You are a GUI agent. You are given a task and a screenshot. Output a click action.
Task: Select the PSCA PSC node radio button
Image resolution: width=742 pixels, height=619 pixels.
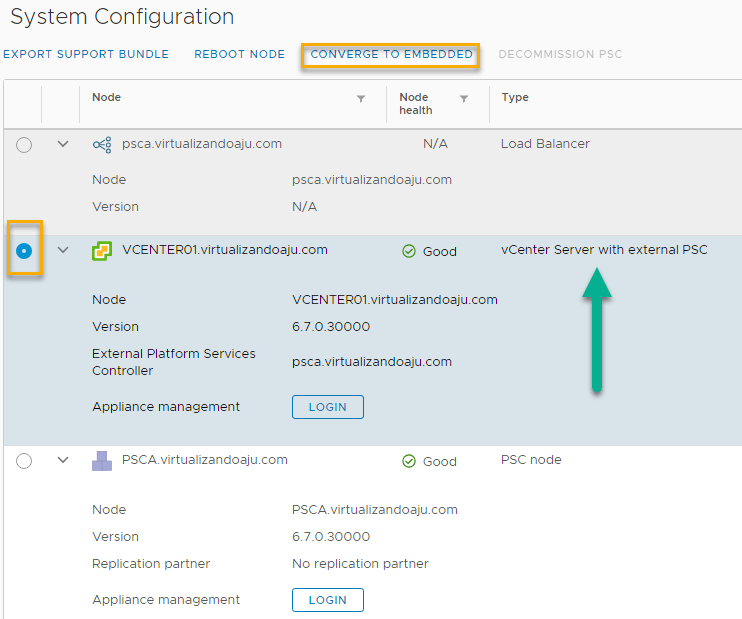[x=24, y=461]
